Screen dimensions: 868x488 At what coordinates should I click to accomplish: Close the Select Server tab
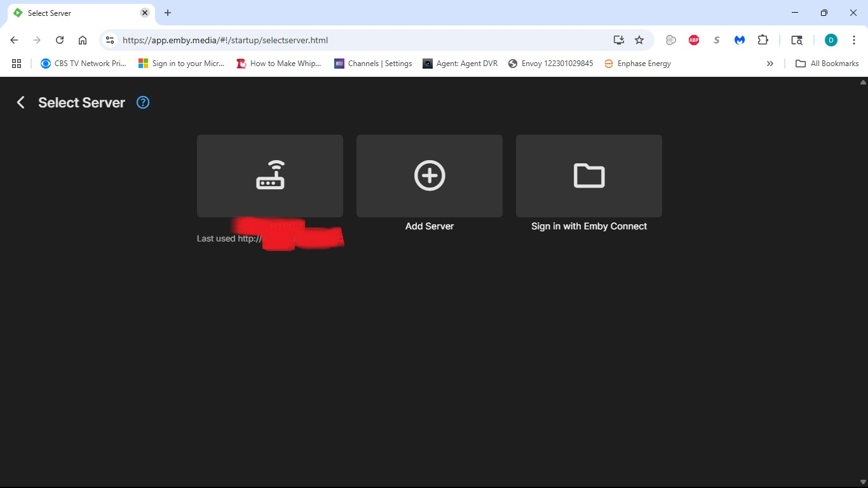tap(145, 13)
